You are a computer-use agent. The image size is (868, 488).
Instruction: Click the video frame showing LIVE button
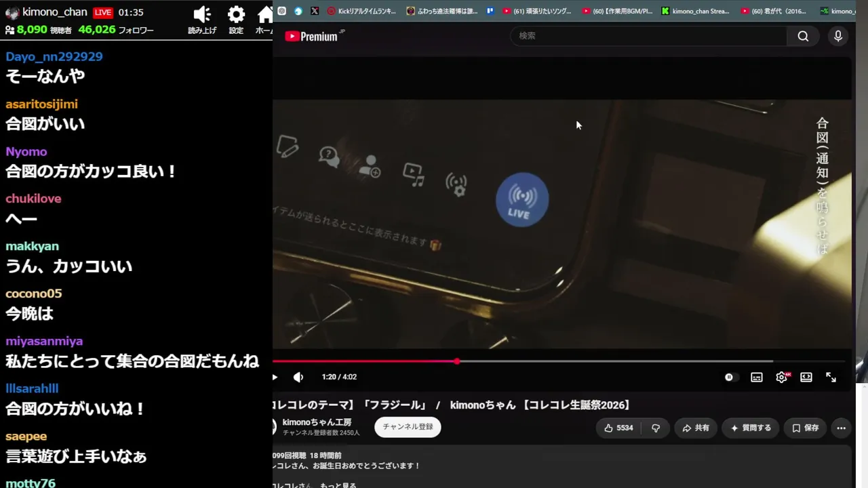tap(561, 224)
